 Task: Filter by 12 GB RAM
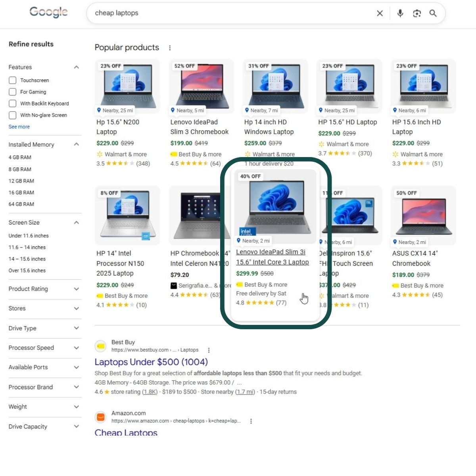(x=21, y=181)
